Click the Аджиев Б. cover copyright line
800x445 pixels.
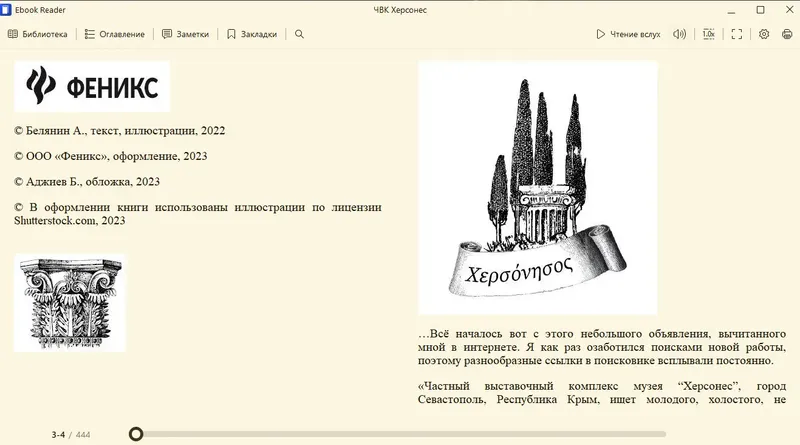click(x=87, y=182)
